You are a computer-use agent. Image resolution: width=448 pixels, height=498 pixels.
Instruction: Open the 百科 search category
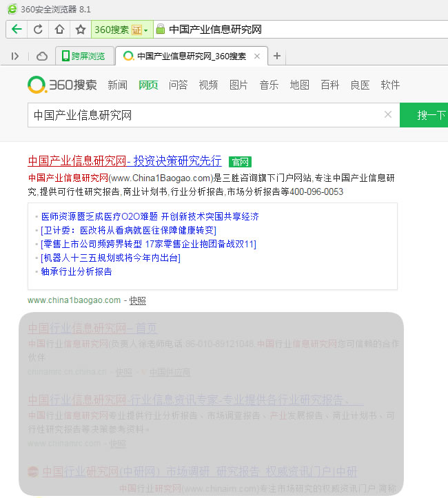click(330, 85)
